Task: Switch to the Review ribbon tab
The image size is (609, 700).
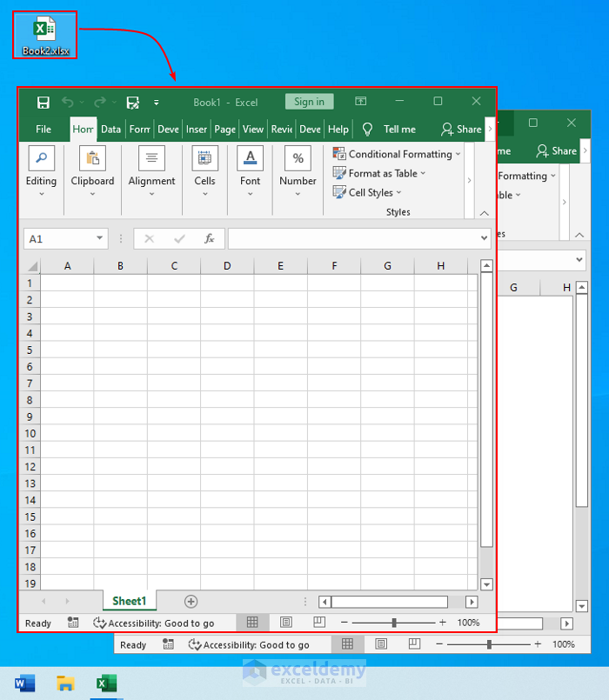Action: (x=282, y=130)
